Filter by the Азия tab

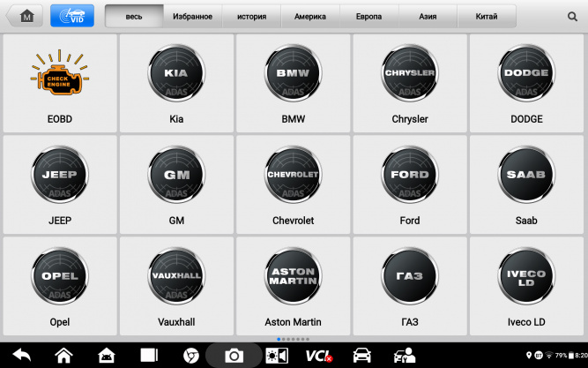click(428, 16)
